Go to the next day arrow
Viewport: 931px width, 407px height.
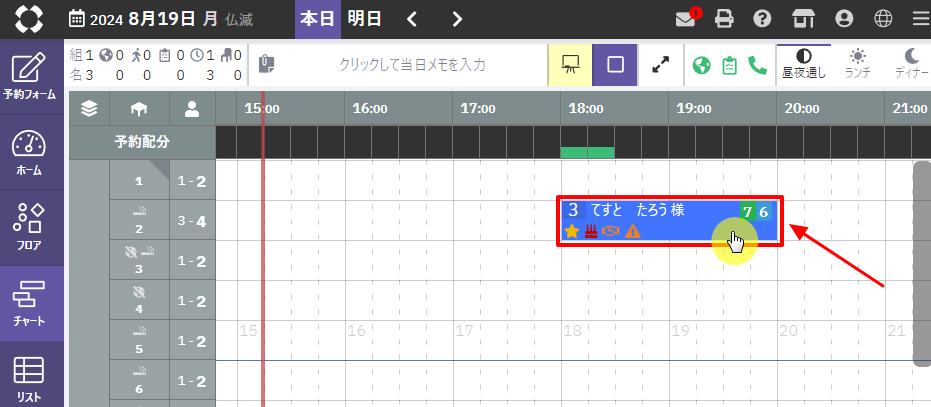457,20
